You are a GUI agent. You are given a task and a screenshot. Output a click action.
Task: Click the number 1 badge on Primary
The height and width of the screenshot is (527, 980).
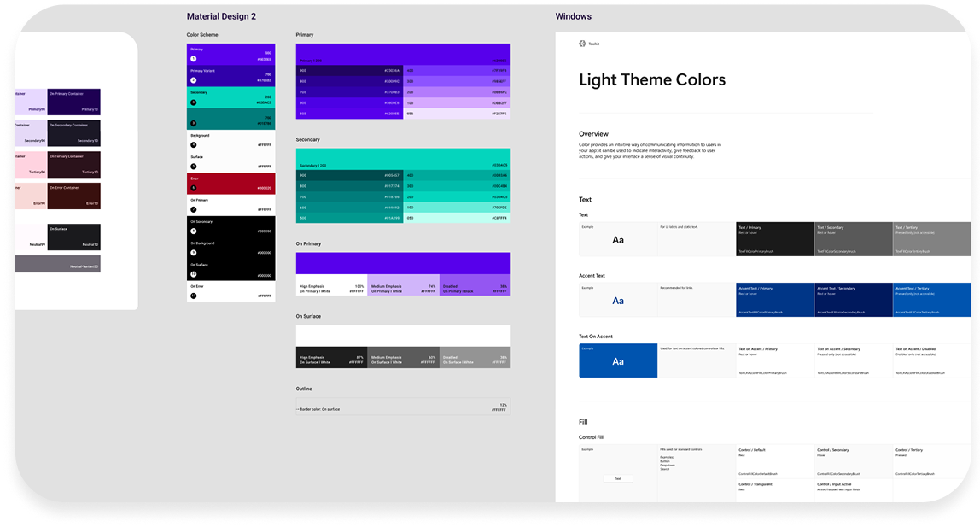[x=193, y=59]
